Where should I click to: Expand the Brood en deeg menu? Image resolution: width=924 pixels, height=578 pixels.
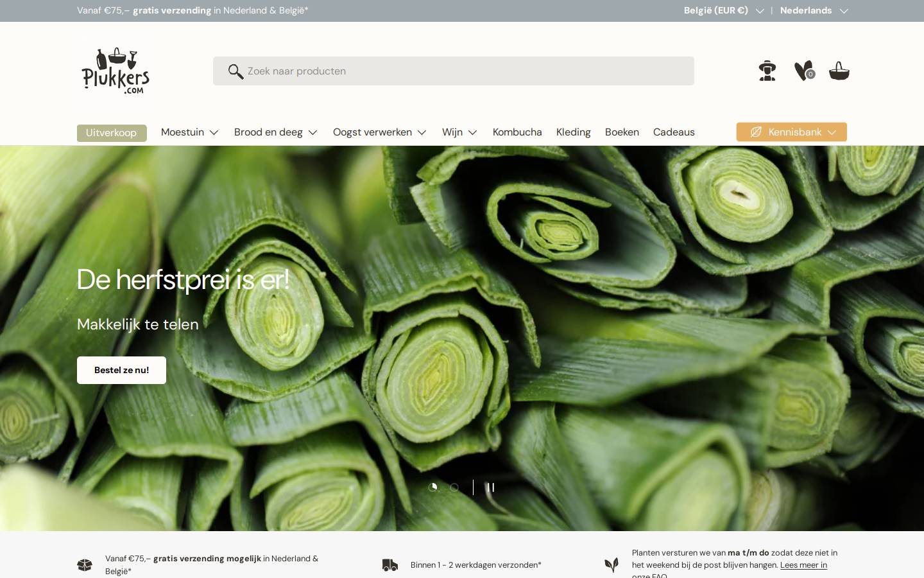pos(276,132)
